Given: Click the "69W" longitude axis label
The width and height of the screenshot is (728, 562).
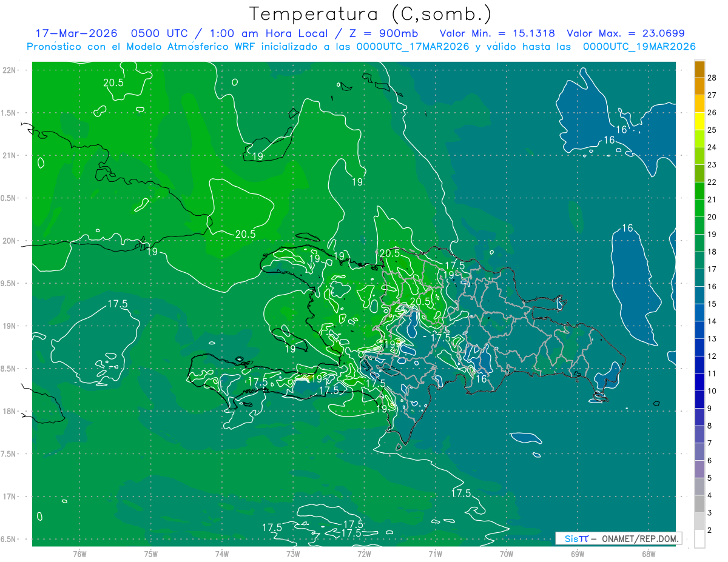Looking at the screenshot, I should point(578,554).
